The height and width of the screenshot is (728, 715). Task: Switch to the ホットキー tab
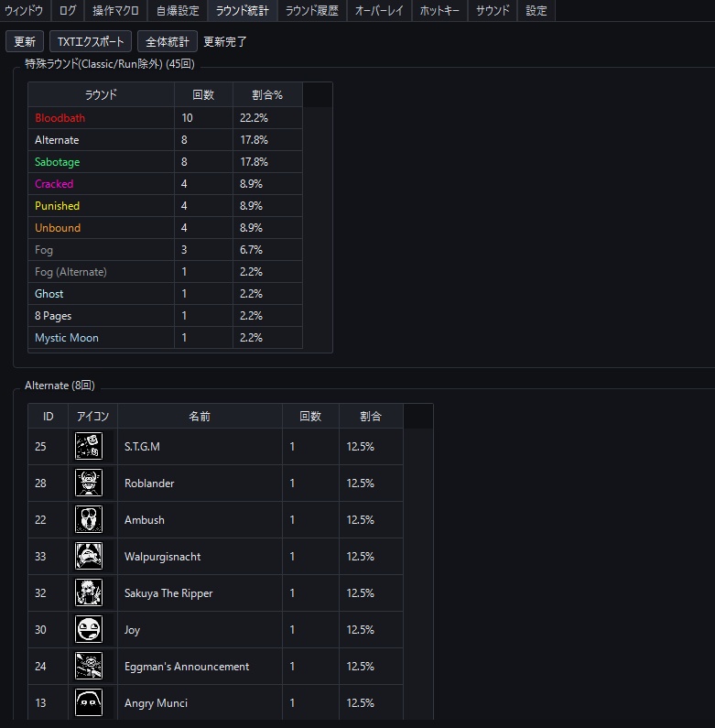point(439,11)
